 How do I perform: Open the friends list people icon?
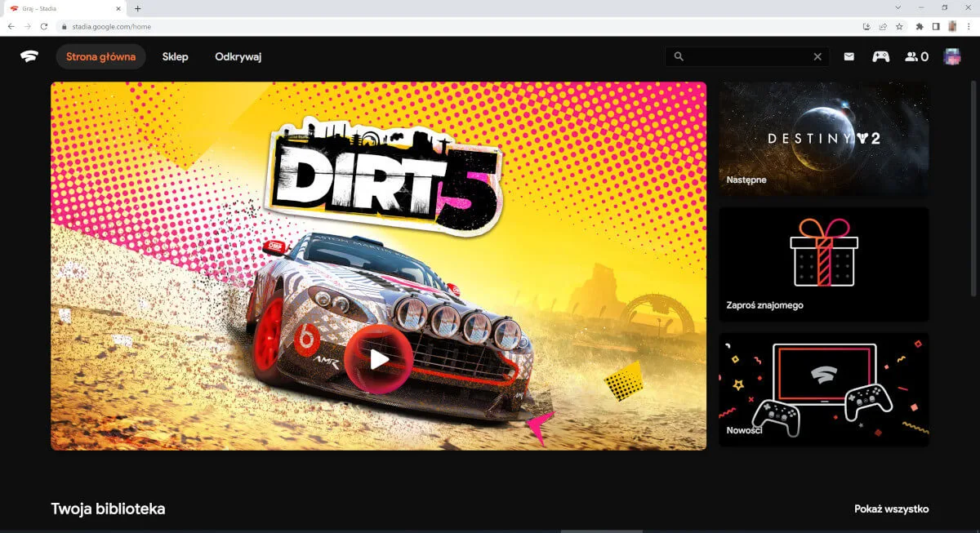(916, 57)
